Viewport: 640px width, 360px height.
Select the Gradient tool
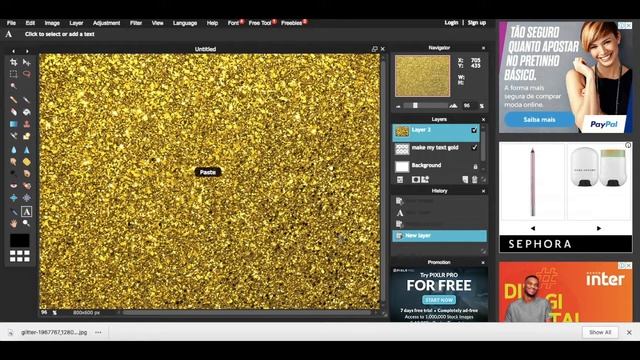pos(13,124)
